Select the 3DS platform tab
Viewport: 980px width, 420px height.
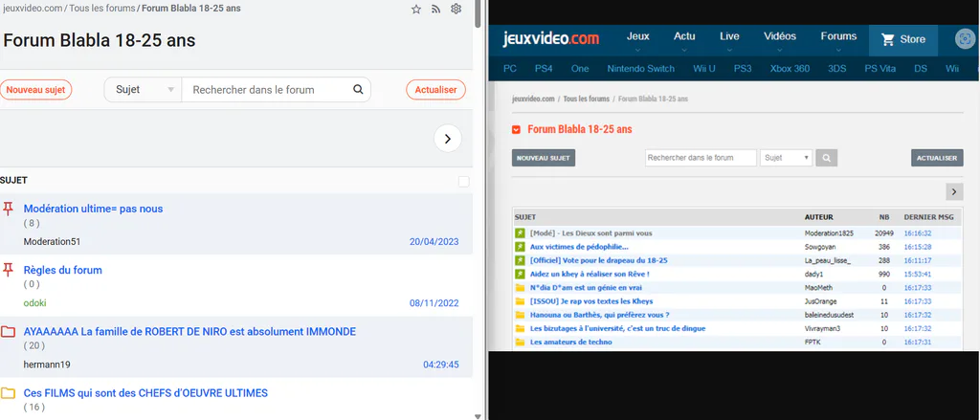point(836,69)
